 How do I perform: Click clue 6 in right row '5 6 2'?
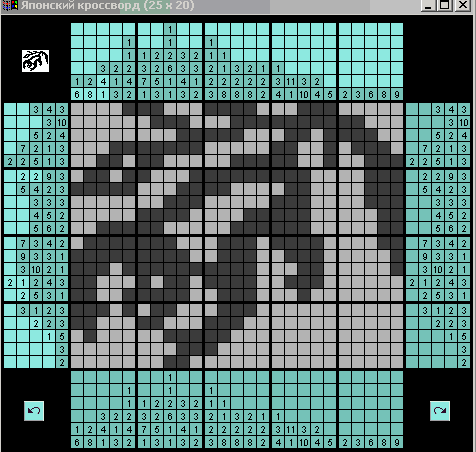451,228
